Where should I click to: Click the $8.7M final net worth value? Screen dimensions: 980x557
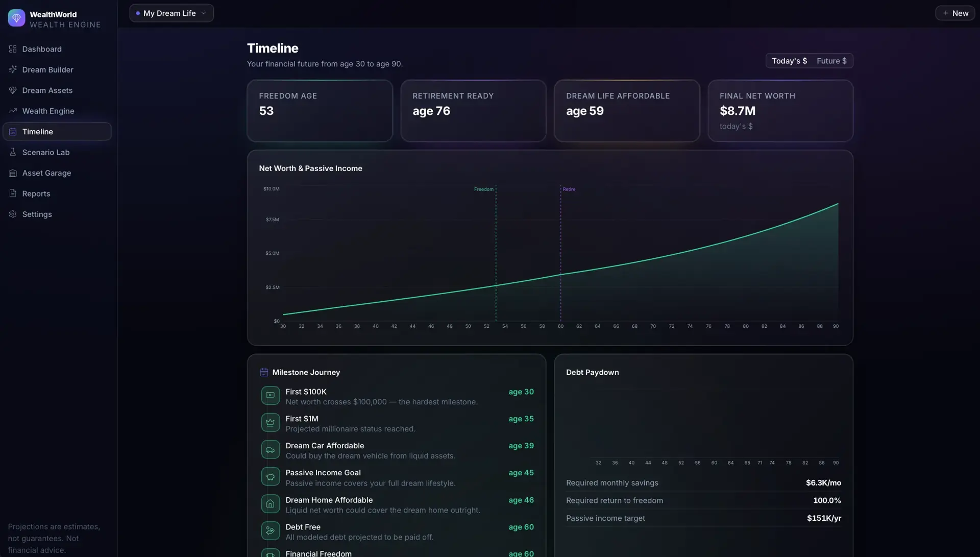click(737, 111)
